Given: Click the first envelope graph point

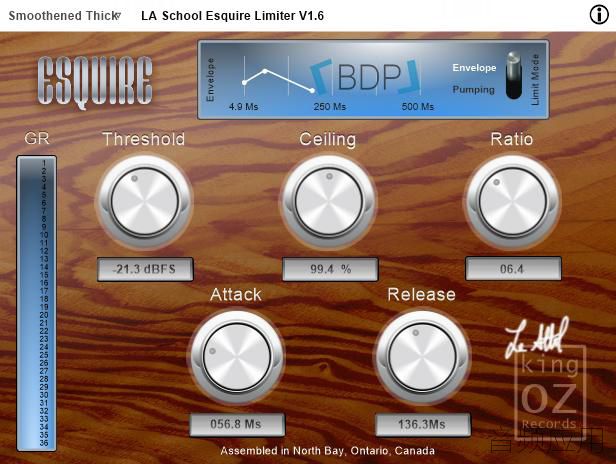Looking at the screenshot, I should tap(244, 83).
